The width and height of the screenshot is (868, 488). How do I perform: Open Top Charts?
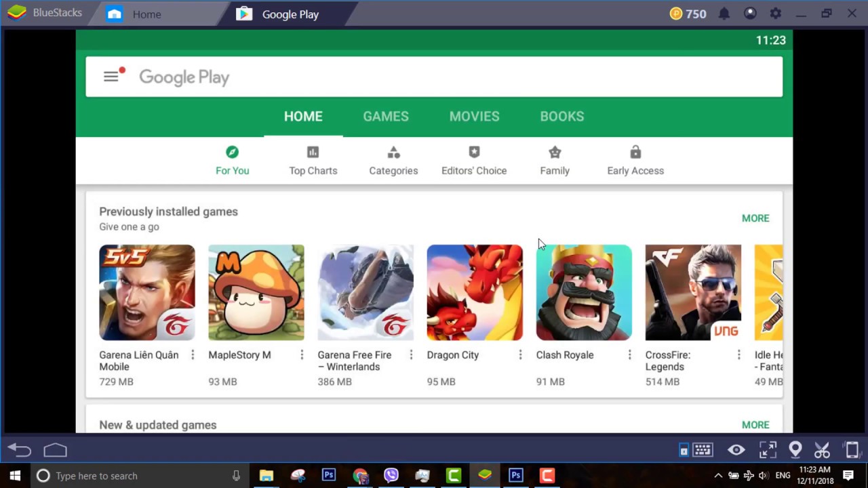(313, 161)
